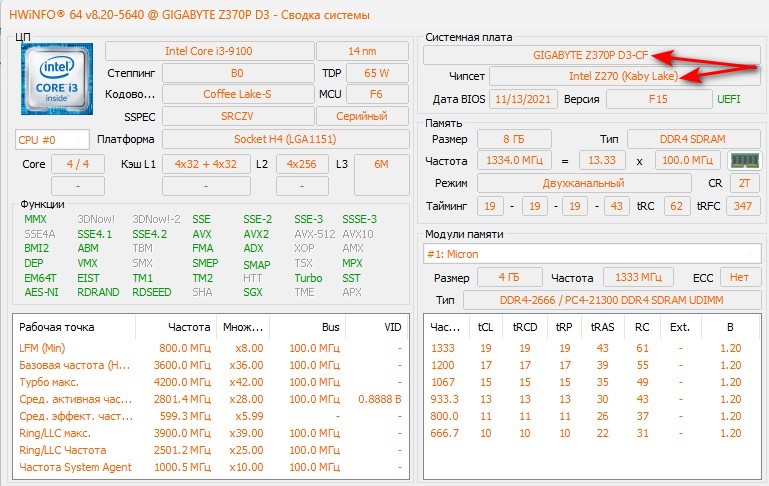Viewport: 769px width, 486px height.
Task: Click the ECC value 'Нет'
Action: [740, 278]
